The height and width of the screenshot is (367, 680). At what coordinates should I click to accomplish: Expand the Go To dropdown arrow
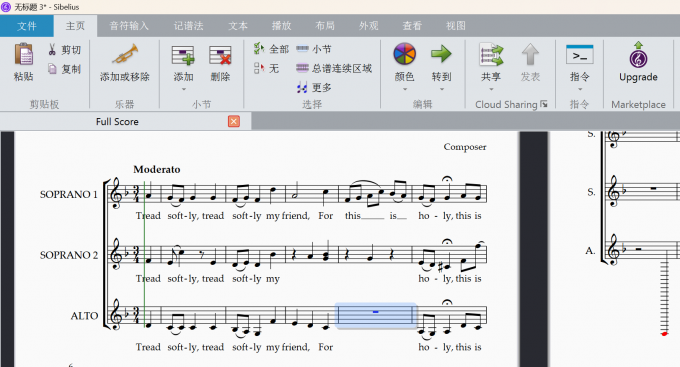coord(441,89)
